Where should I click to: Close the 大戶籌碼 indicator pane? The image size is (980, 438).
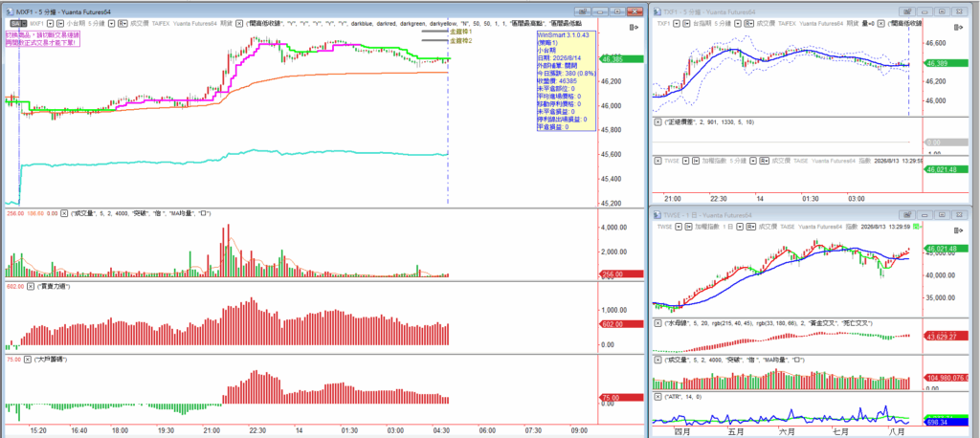pos(28,360)
